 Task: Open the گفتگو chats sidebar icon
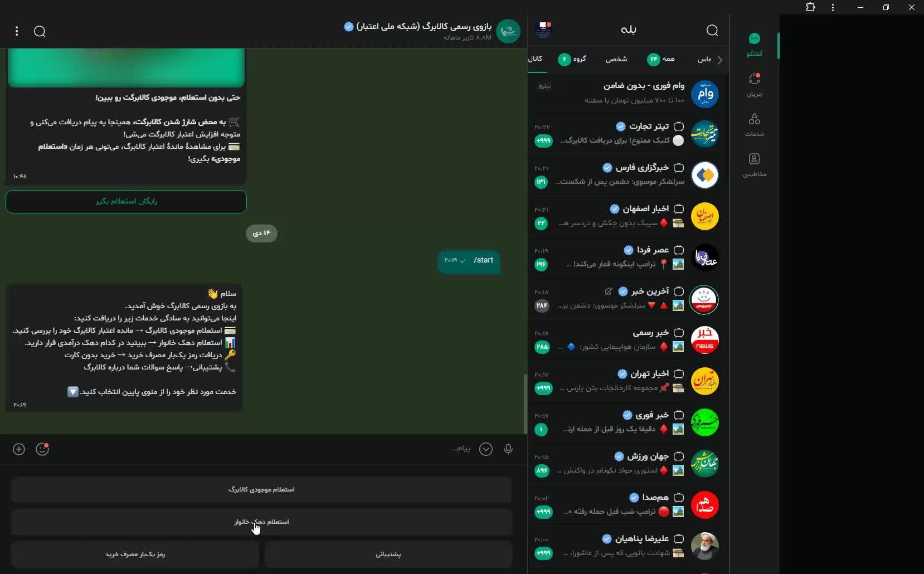click(754, 45)
